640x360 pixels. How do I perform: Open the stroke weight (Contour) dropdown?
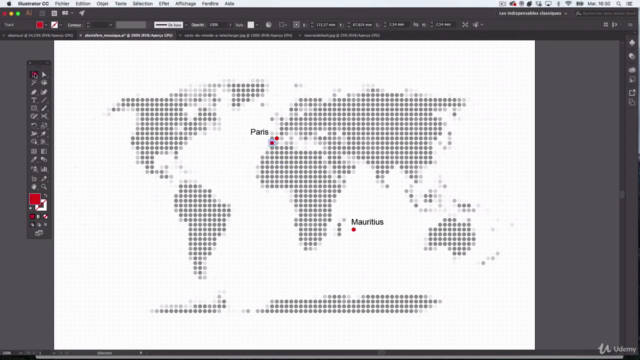coord(111,25)
